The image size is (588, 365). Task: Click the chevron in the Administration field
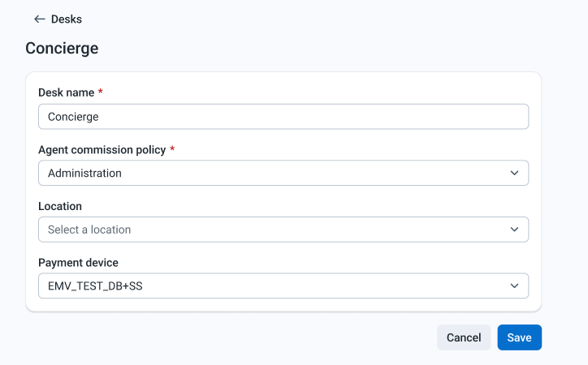pyautogui.click(x=514, y=173)
